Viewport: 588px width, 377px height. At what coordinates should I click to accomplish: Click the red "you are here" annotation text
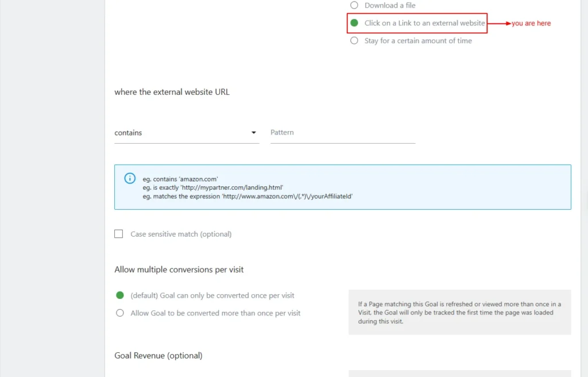point(531,24)
